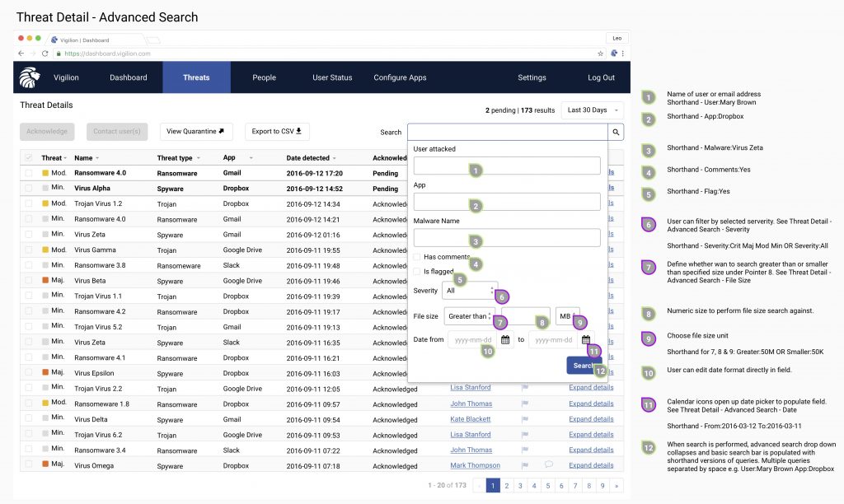Reload the page with browser refresh icon
This screenshot has width=844, height=504.
[x=45, y=53]
